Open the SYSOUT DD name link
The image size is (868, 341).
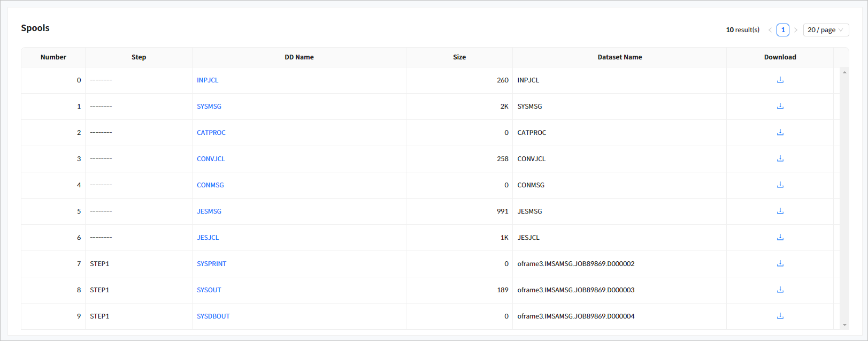pyautogui.click(x=209, y=290)
